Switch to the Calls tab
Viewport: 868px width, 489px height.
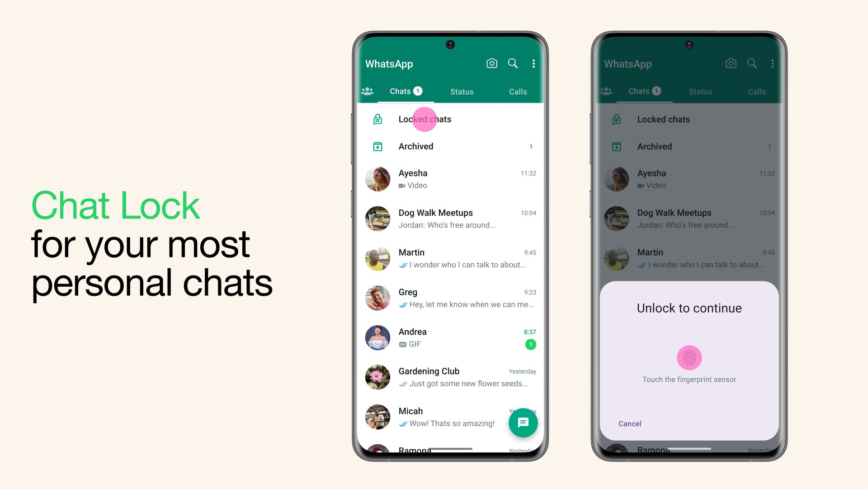click(x=517, y=91)
